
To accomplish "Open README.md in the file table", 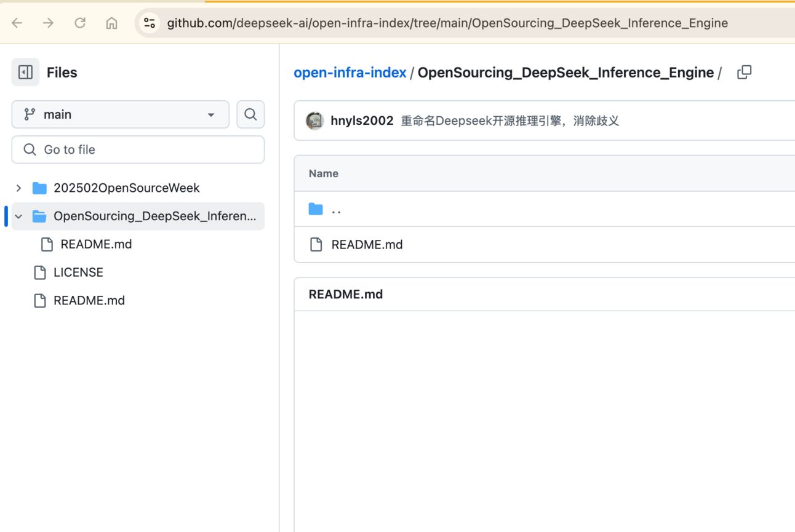I will click(367, 245).
